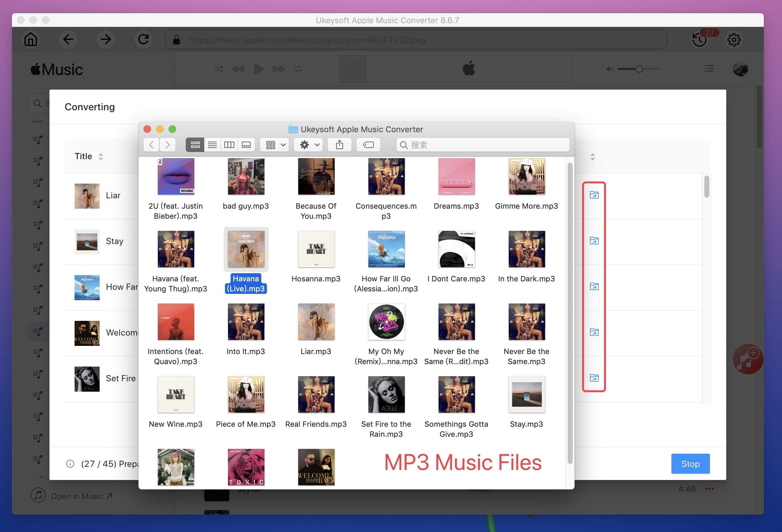Click the back navigation arrow in Finder
The image size is (782, 532).
coord(151,145)
